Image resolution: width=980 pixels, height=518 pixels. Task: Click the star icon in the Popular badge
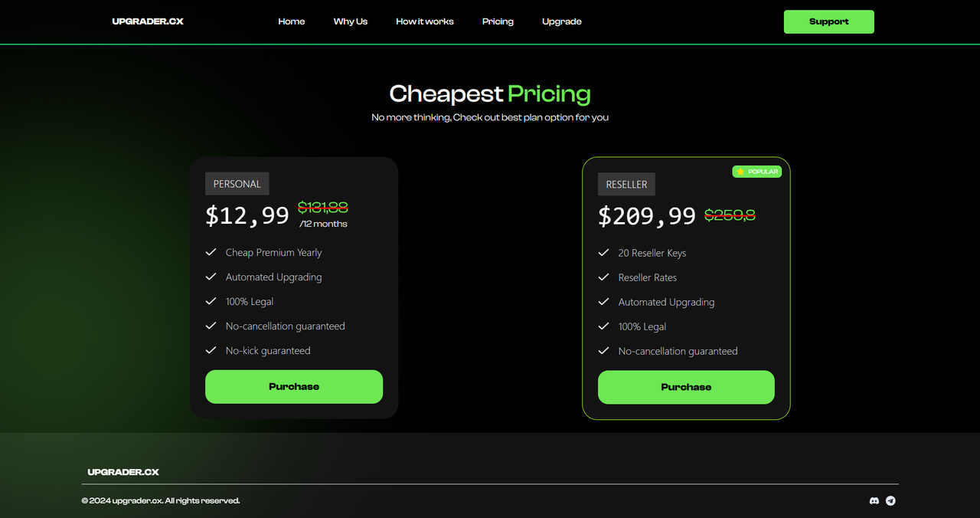coord(740,172)
